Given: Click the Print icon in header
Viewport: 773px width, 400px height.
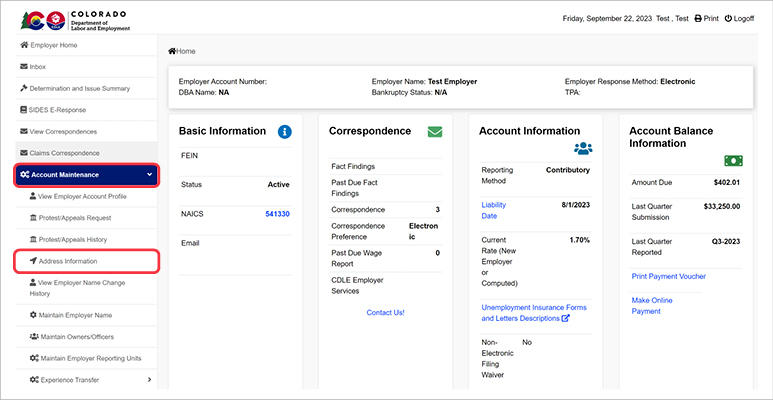Looking at the screenshot, I should click(698, 19).
